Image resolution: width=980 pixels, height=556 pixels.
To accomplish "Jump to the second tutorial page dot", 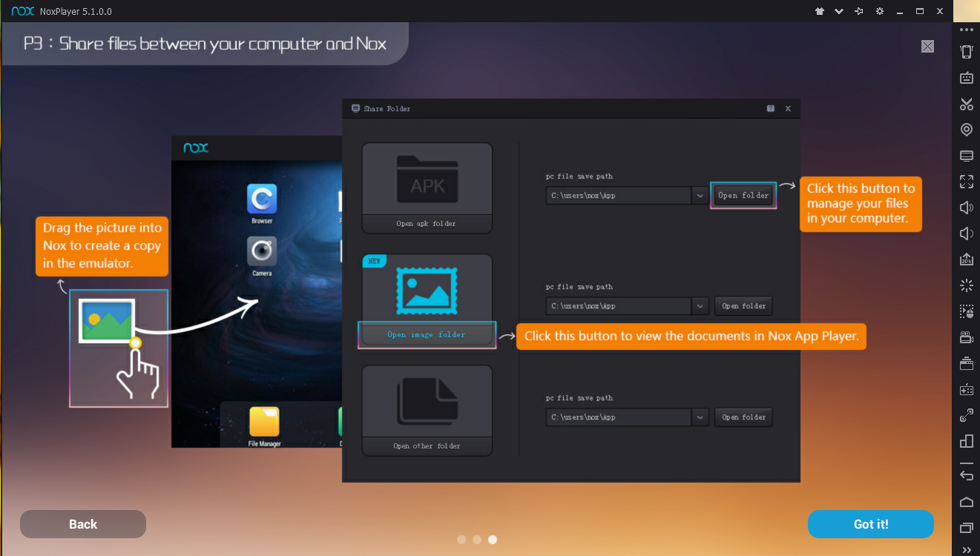I will coord(477,540).
